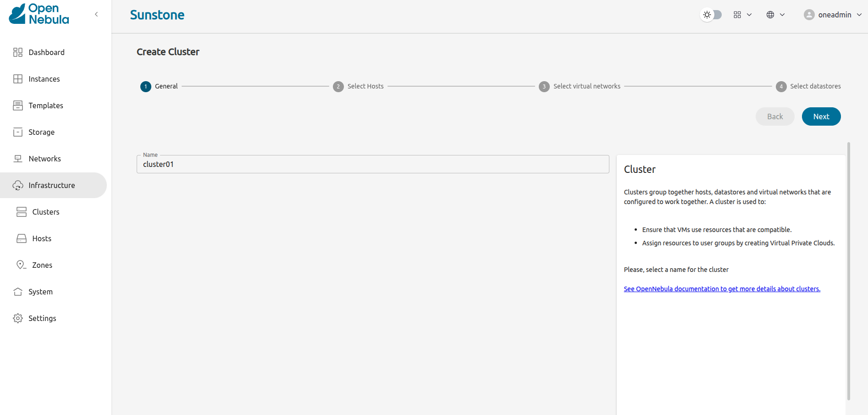Click the step 1 General indicator
The width and height of the screenshot is (868, 415).
click(x=145, y=86)
